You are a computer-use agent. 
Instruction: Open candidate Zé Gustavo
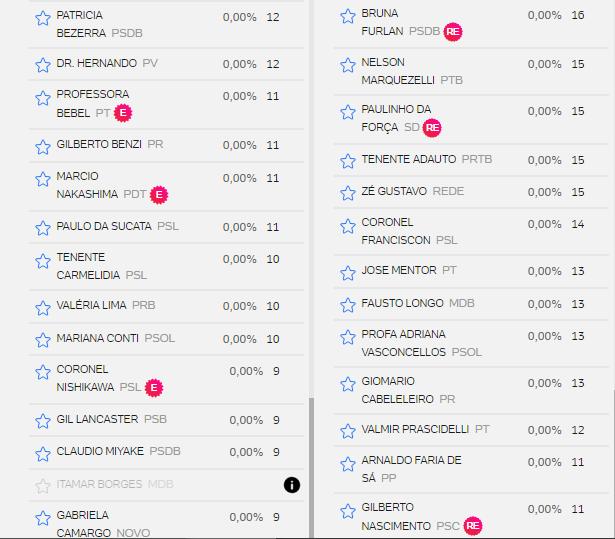point(399,192)
